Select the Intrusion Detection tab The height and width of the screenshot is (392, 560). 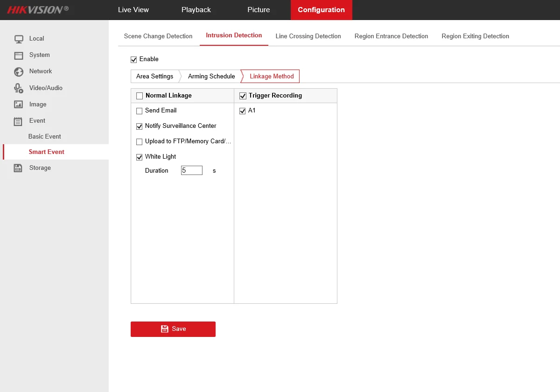tap(234, 35)
